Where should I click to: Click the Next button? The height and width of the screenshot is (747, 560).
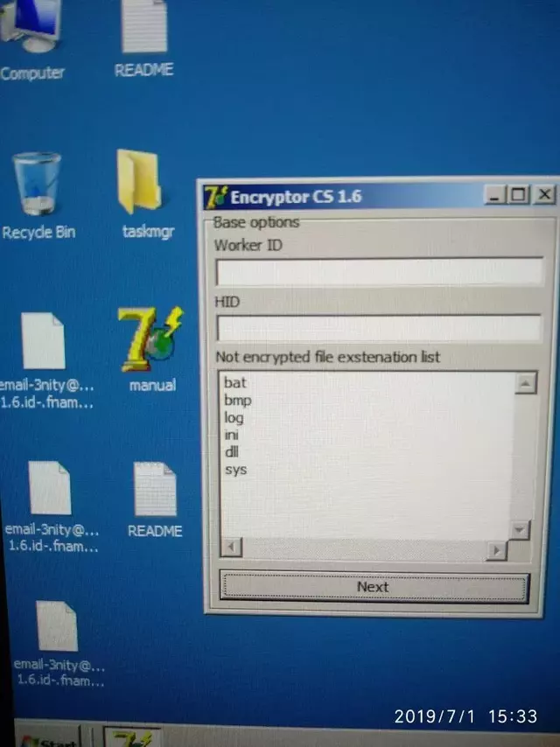pos(374,587)
